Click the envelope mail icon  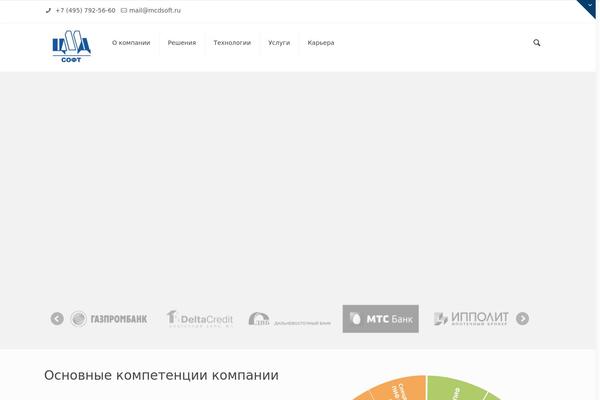124,11
